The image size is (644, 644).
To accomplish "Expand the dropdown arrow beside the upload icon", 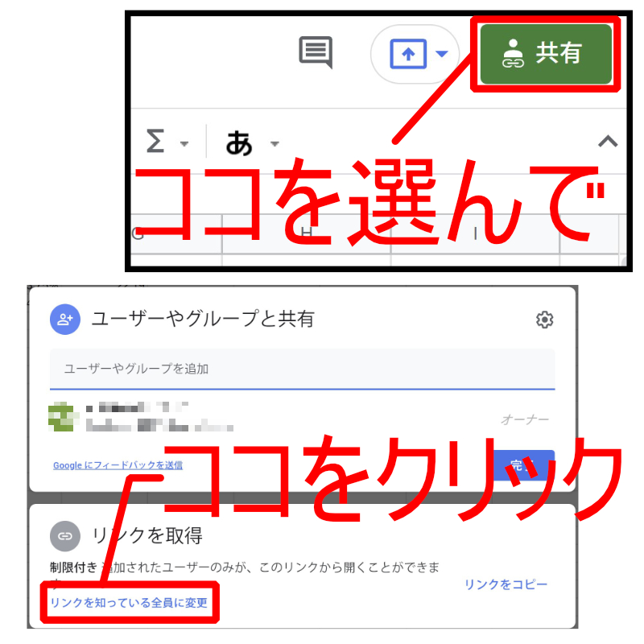I will (441, 54).
